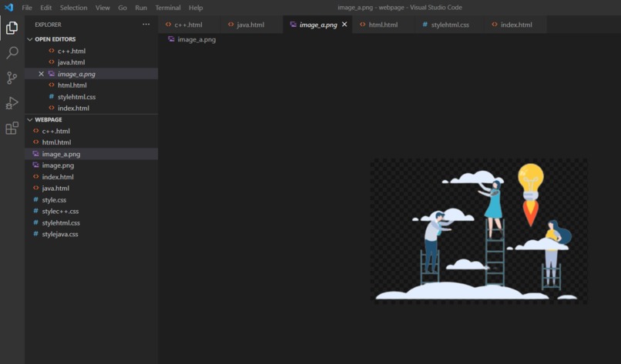Click the image preview in the editor
The width and height of the screenshot is (621, 364).
(478, 231)
